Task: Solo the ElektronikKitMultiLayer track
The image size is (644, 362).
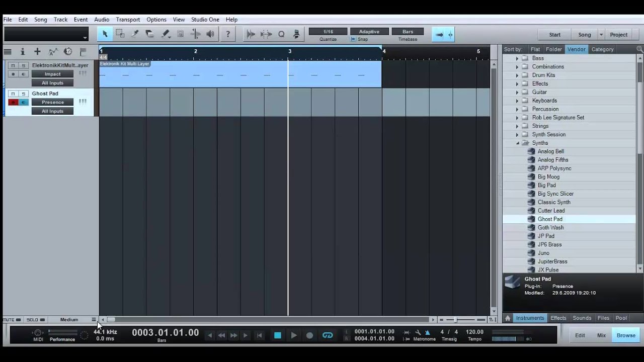Action: (x=23, y=65)
